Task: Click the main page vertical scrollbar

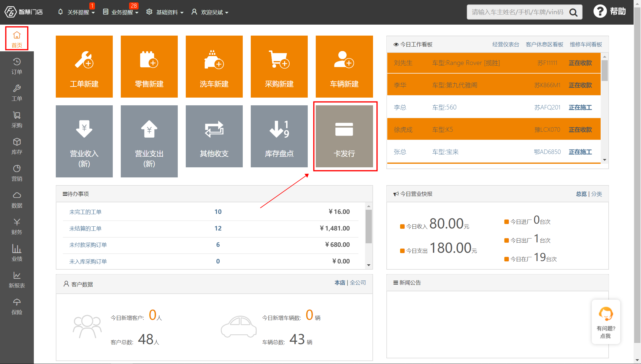Action: pyautogui.click(x=637, y=175)
